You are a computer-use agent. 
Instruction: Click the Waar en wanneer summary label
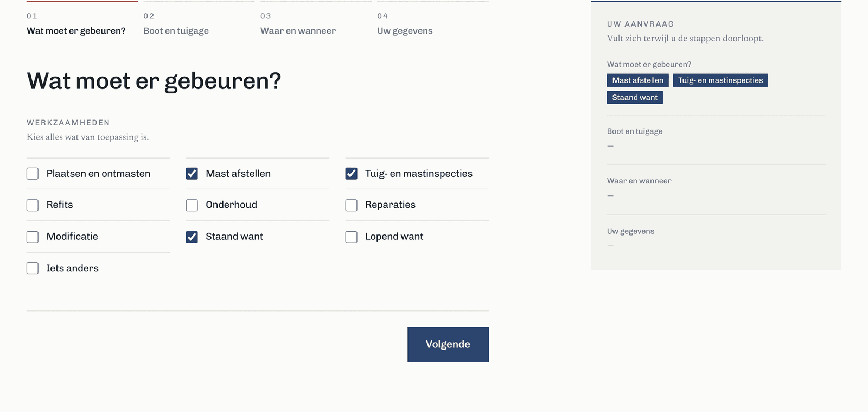pyautogui.click(x=639, y=181)
